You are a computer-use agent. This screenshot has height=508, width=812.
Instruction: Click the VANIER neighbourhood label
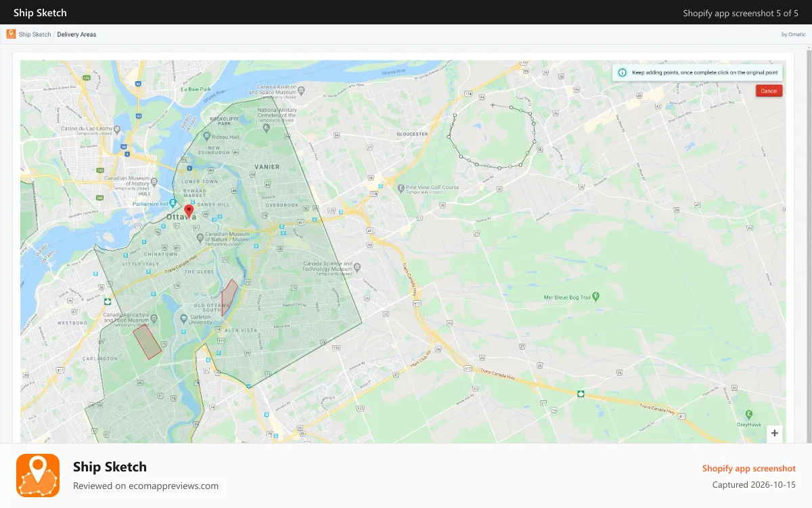[x=267, y=166]
